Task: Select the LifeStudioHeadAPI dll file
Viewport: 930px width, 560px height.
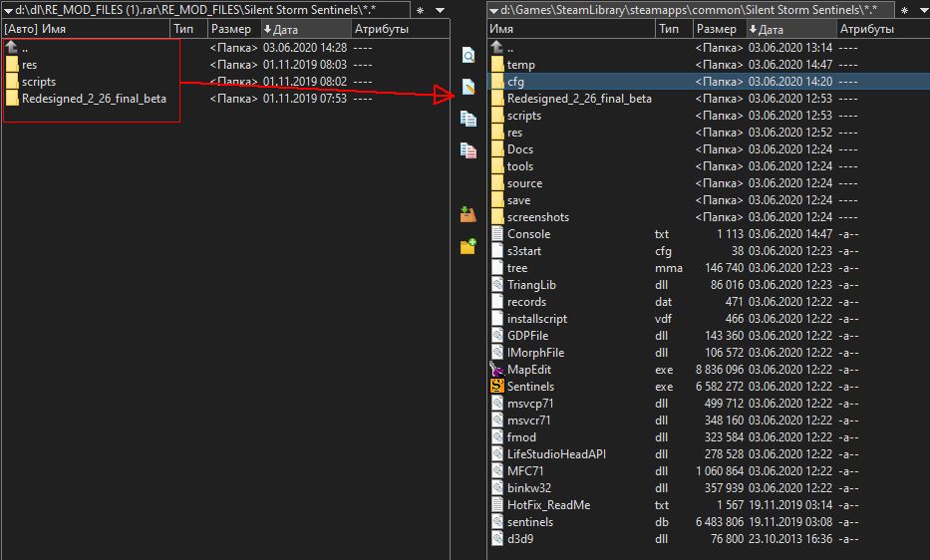Action: (709, 454)
